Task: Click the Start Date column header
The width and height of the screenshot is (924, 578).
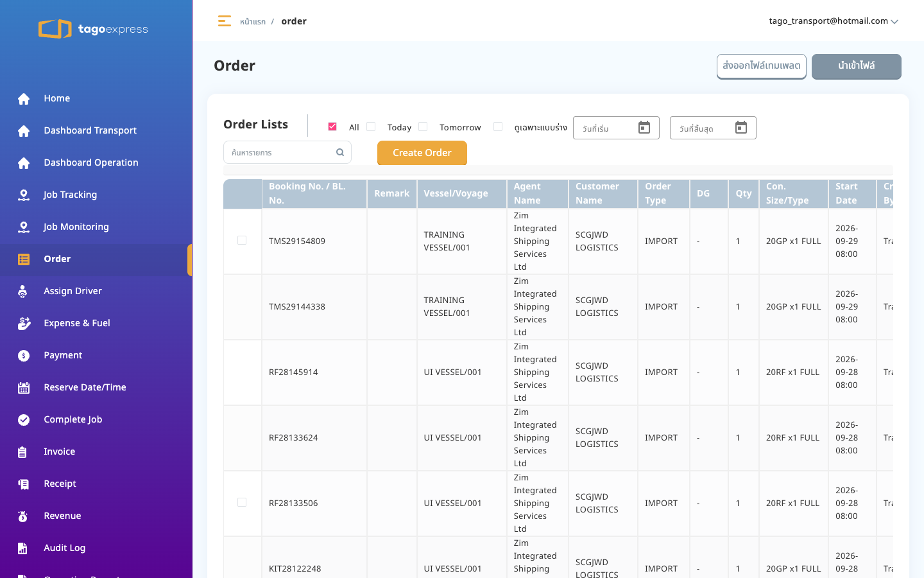Action: coord(852,193)
